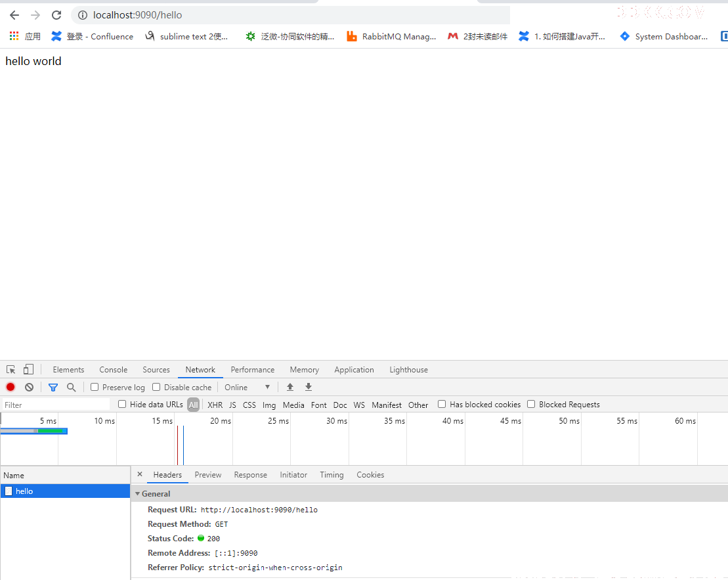Import HAR file with upload arrow

click(x=290, y=387)
